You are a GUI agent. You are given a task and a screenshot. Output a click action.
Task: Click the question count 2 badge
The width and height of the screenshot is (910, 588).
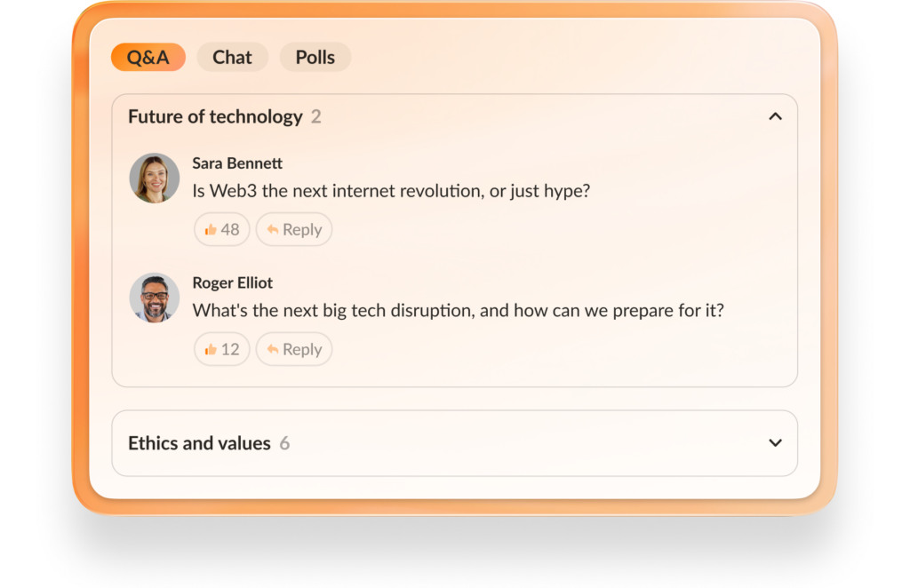(x=316, y=116)
